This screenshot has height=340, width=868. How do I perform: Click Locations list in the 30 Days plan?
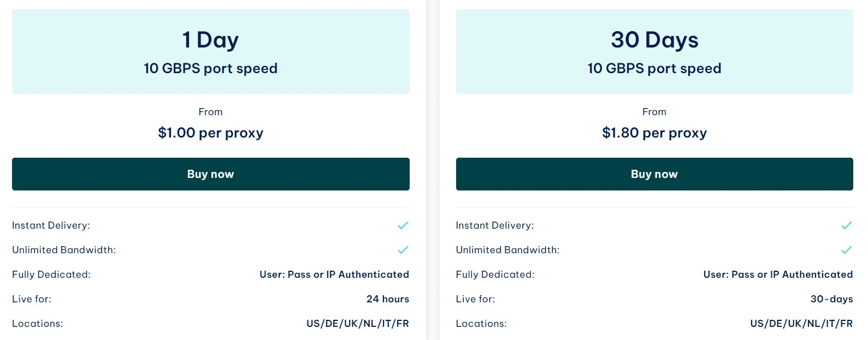pos(801,324)
